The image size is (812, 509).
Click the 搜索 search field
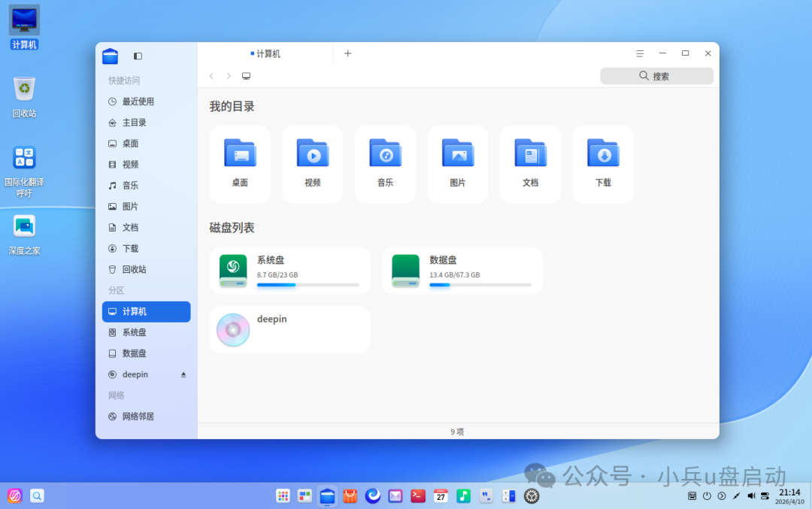(656, 76)
